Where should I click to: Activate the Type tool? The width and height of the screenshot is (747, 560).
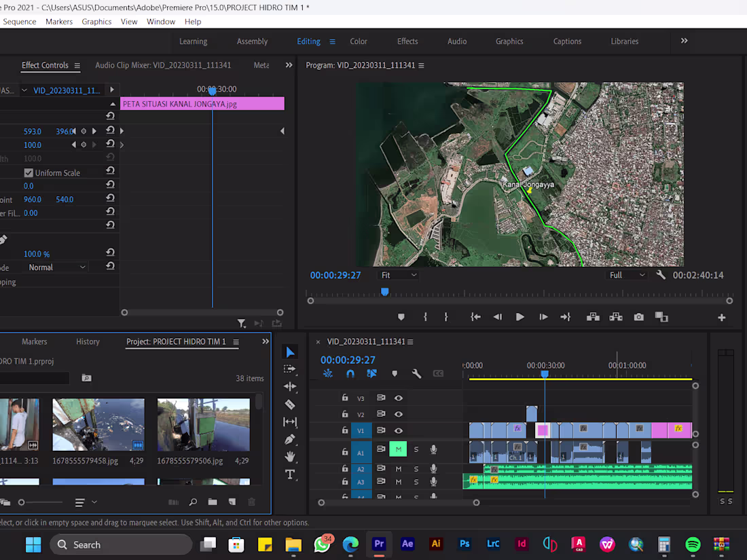290,473
